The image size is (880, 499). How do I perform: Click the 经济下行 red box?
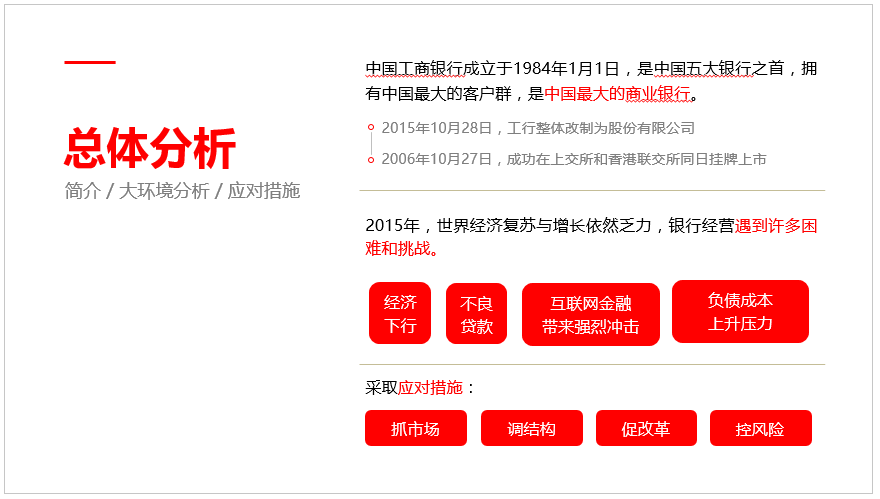pyautogui.click(x=400, y=313)
